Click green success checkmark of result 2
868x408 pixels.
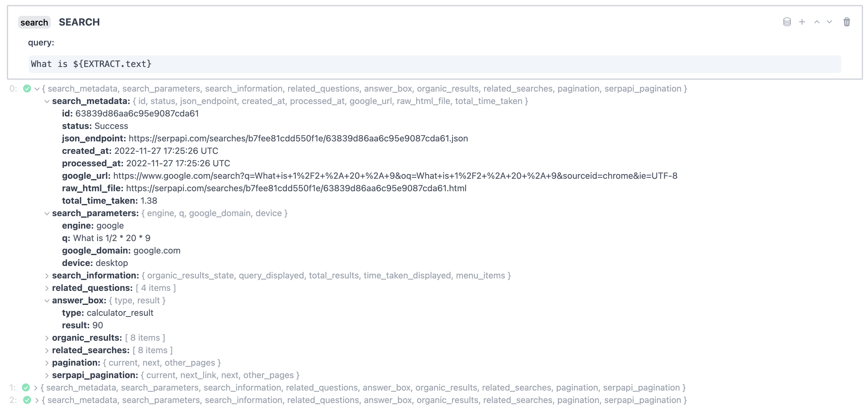click(x=27, y=400)
